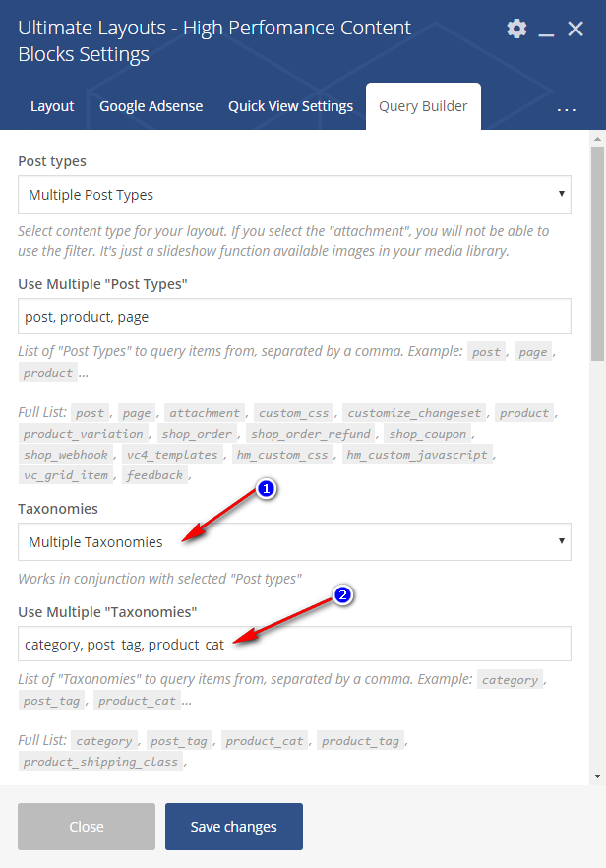This screenshot has width=606, height=868.
Task: Open the Post types dropdown
Action: pos(294,194)
